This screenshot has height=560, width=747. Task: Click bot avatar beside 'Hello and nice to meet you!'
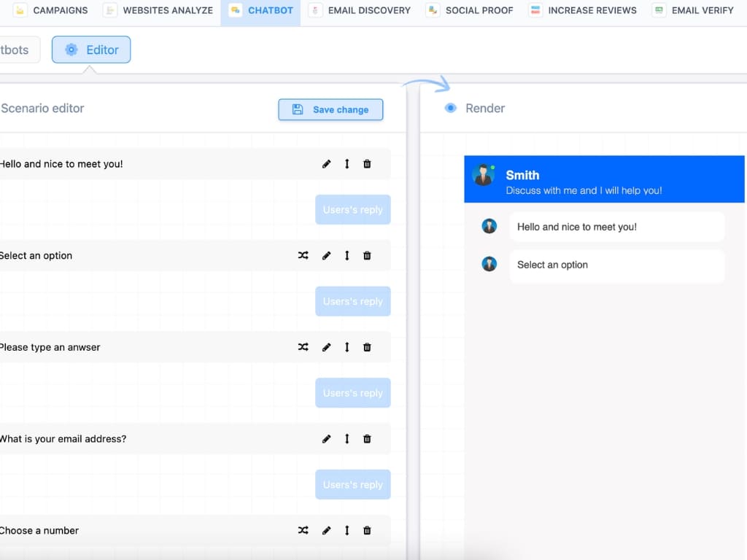point(489,226)
